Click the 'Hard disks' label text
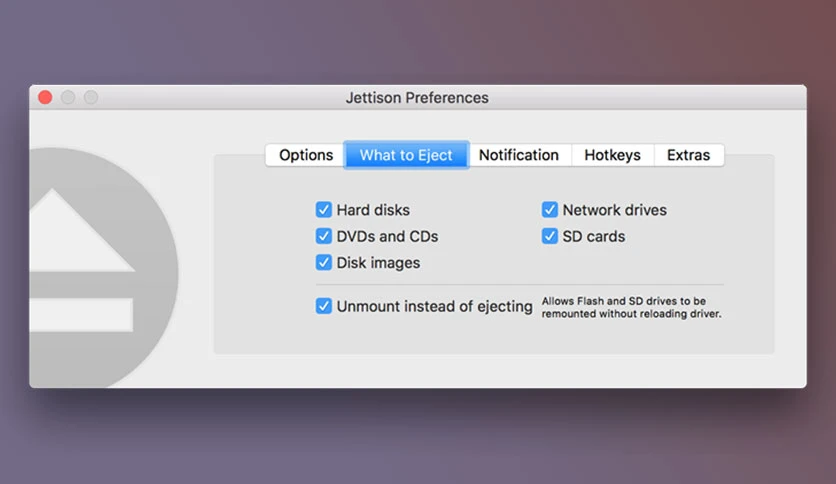 pos(373,210)
